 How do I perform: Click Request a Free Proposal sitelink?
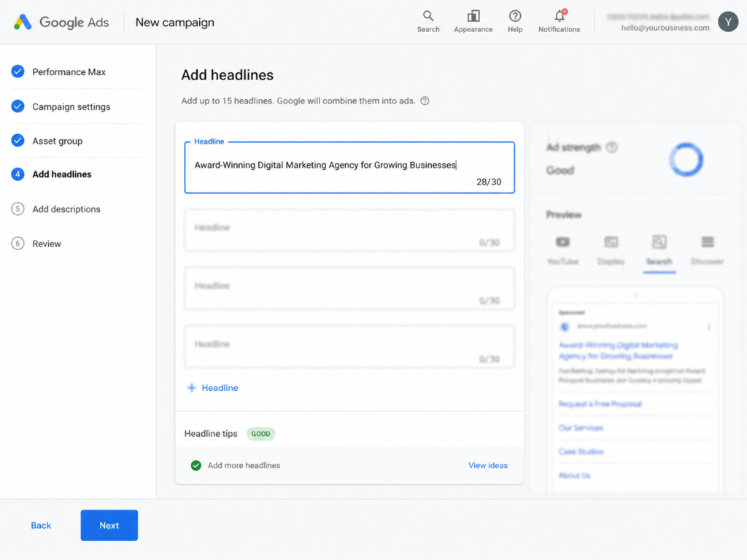point(600,404)
